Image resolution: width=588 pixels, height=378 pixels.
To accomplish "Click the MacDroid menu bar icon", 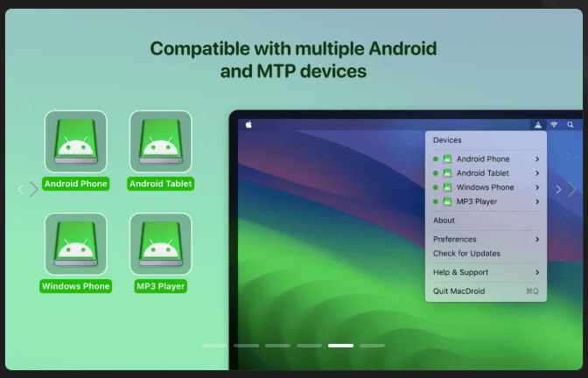I will 538,125.
